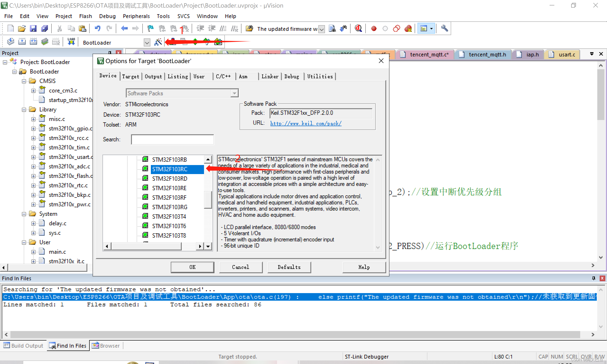Open the Peripherals menu

(x=136, y=16)
